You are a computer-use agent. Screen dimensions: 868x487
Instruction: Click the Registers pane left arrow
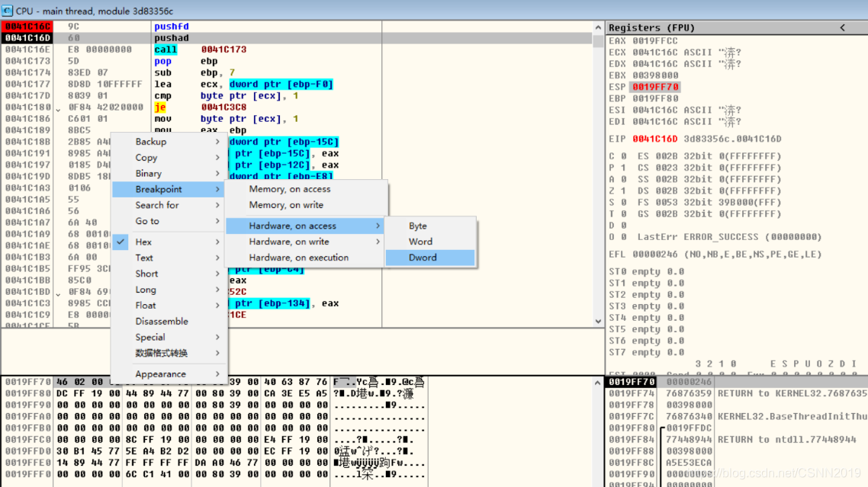(843, 27)
